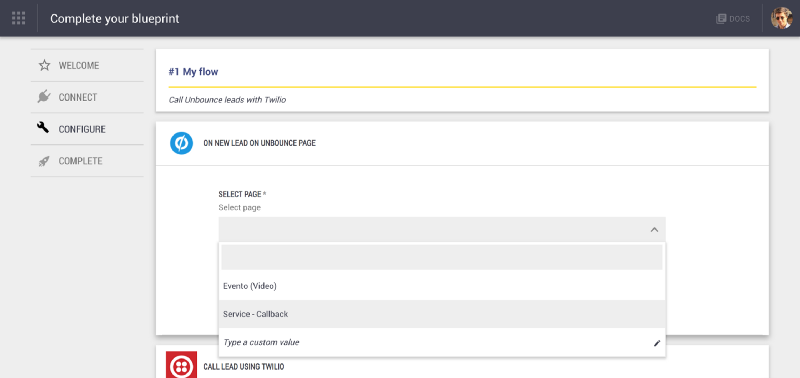800x378 pixels.
Task: Go to the CONNECT step
Action: point(87,97)
